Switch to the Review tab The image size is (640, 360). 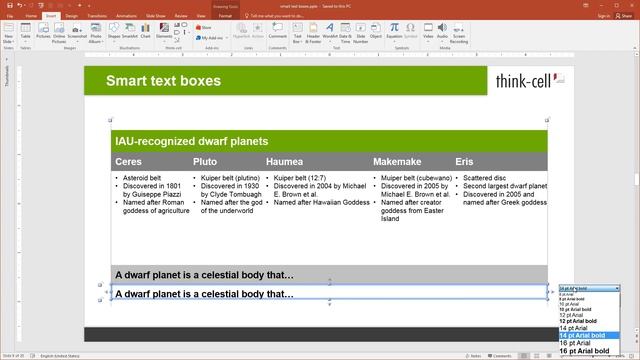[x=181, y=16]
